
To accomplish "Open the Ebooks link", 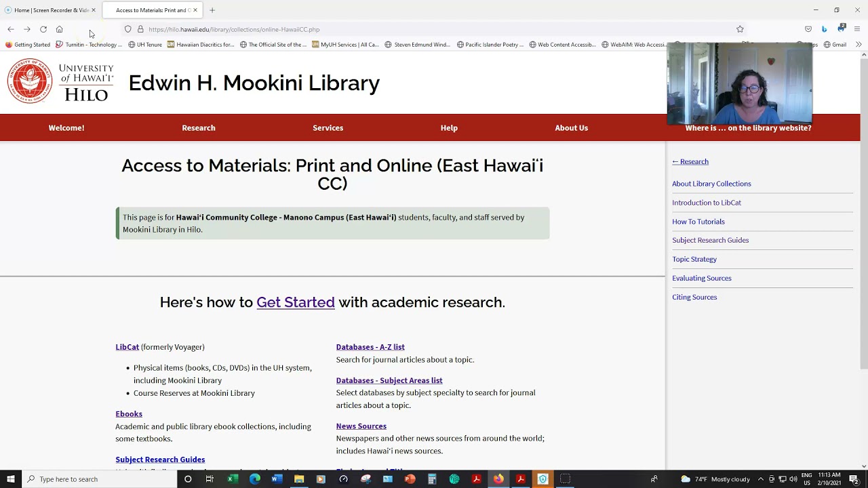I will (x=129, y=414).
